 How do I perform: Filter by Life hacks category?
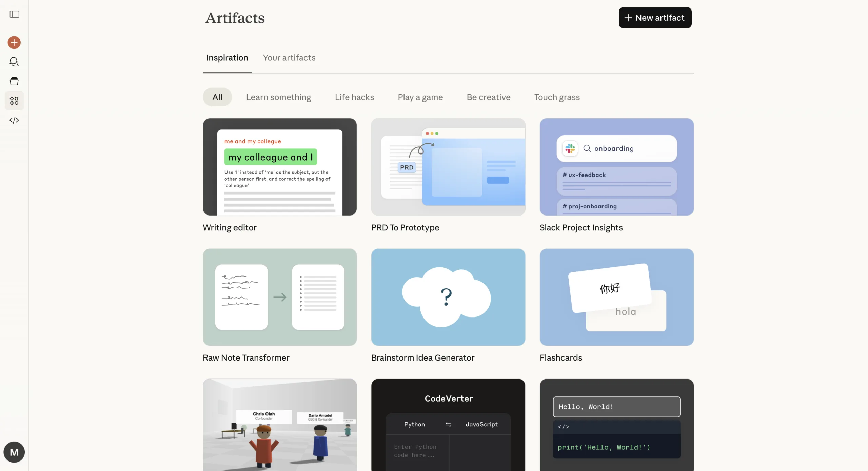coord(354,97)
